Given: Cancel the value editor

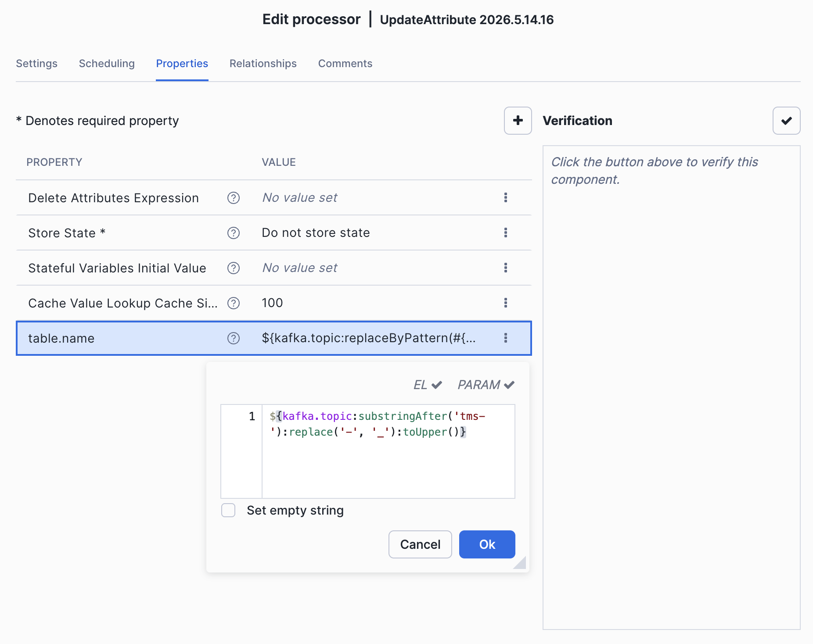Looking at the screenshot, I should tap(420, 544).
